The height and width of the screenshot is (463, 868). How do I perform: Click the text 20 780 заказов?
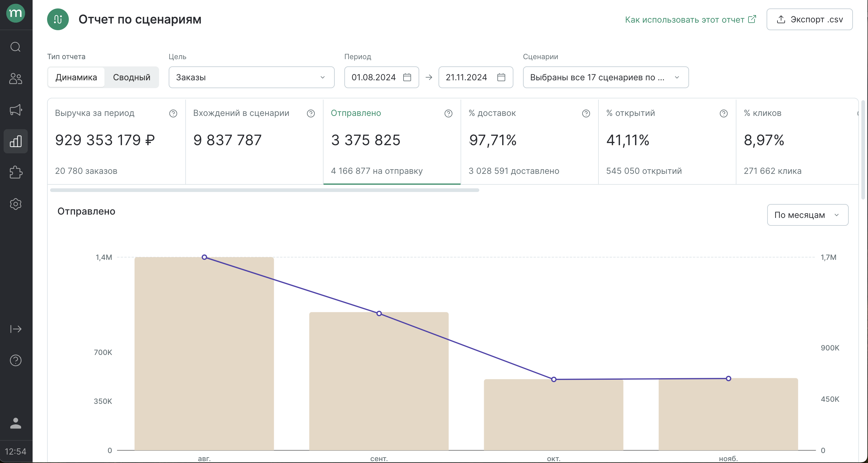[86, 171]
